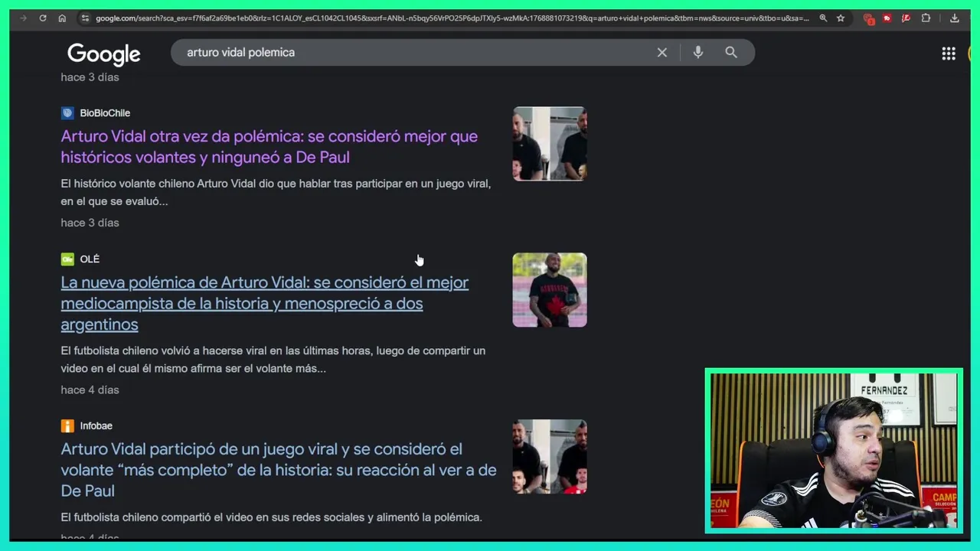Click the BioBioChile source name
Screen dimensions: 980x551
tap(105, 113)
